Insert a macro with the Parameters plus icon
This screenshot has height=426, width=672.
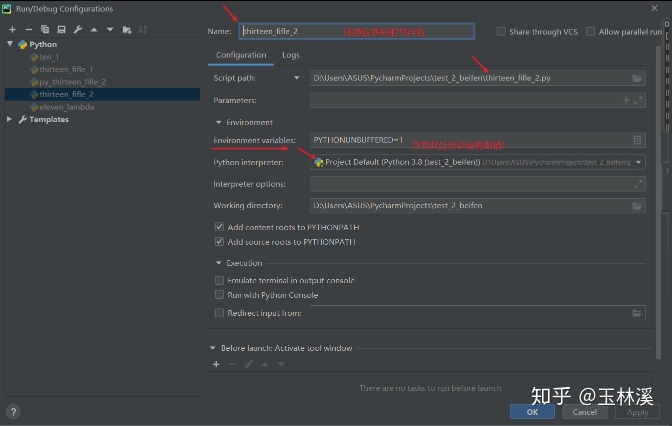click(x=626, y=100)
